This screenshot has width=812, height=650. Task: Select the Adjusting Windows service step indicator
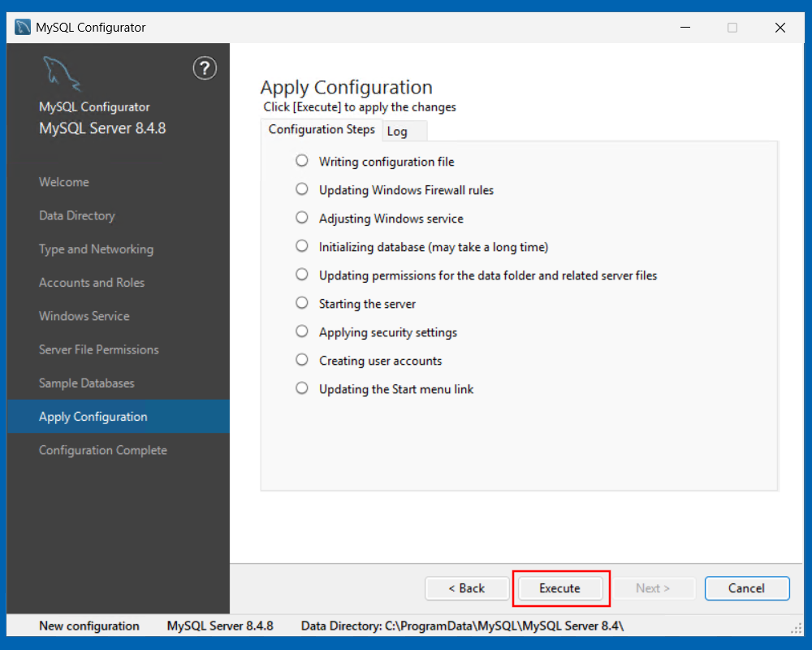click(302, 218)
